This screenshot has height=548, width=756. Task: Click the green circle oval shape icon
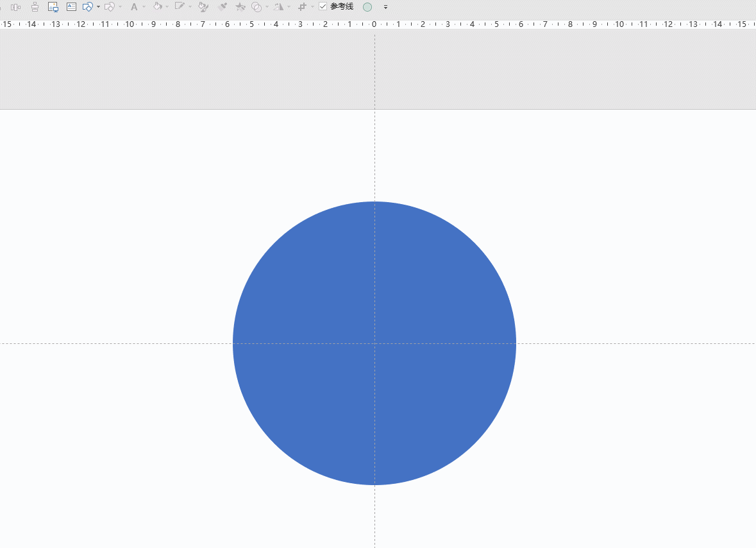(x=367, y=7)
